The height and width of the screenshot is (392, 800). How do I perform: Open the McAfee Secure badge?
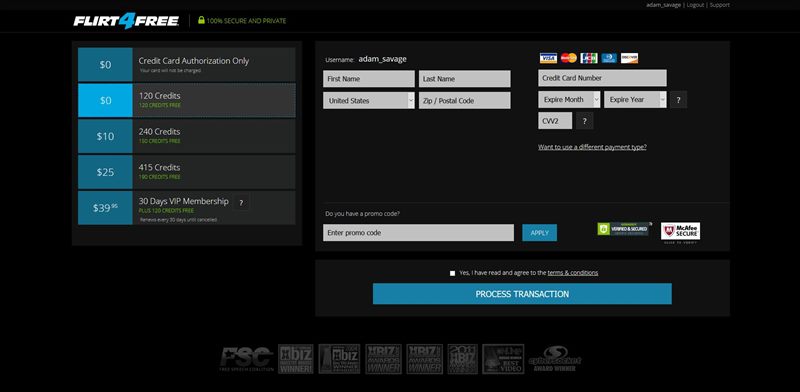point(680,231)
